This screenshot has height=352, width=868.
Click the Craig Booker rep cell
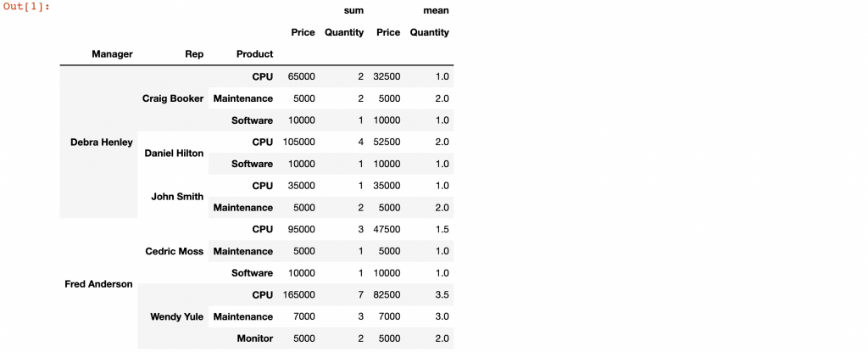point(173,98)
